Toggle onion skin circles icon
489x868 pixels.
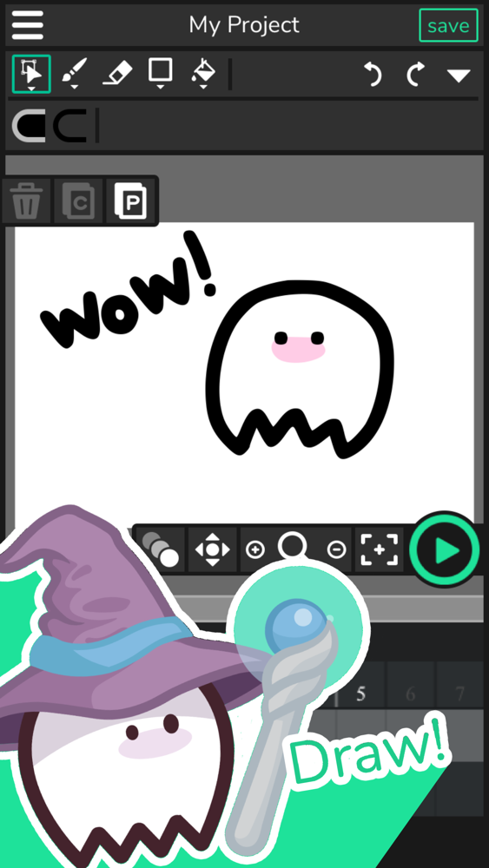click(x=161, y=549)
